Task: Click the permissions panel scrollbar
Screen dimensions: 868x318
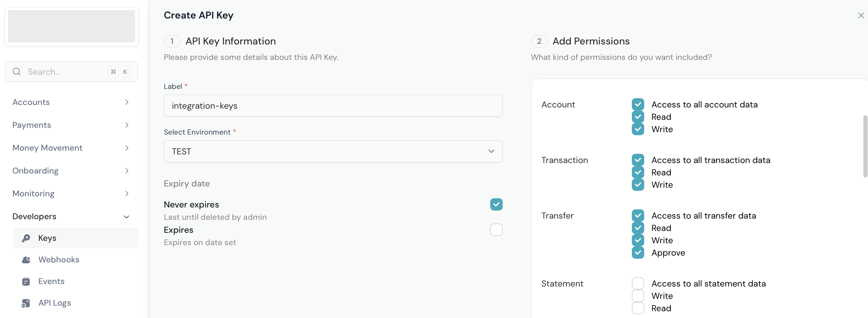Action: tap(865, 146)
